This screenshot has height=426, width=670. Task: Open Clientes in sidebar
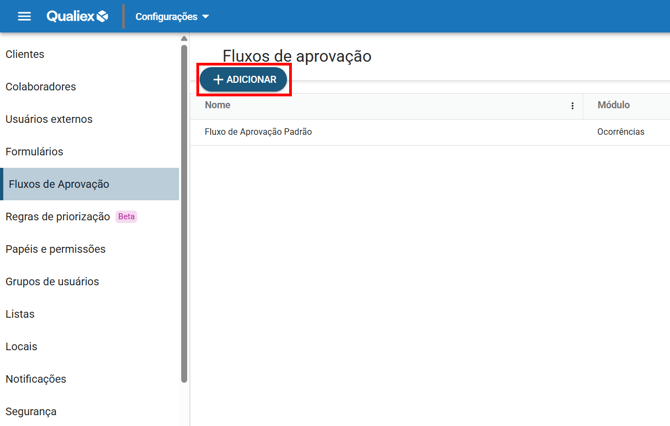[x=25, y=54]
